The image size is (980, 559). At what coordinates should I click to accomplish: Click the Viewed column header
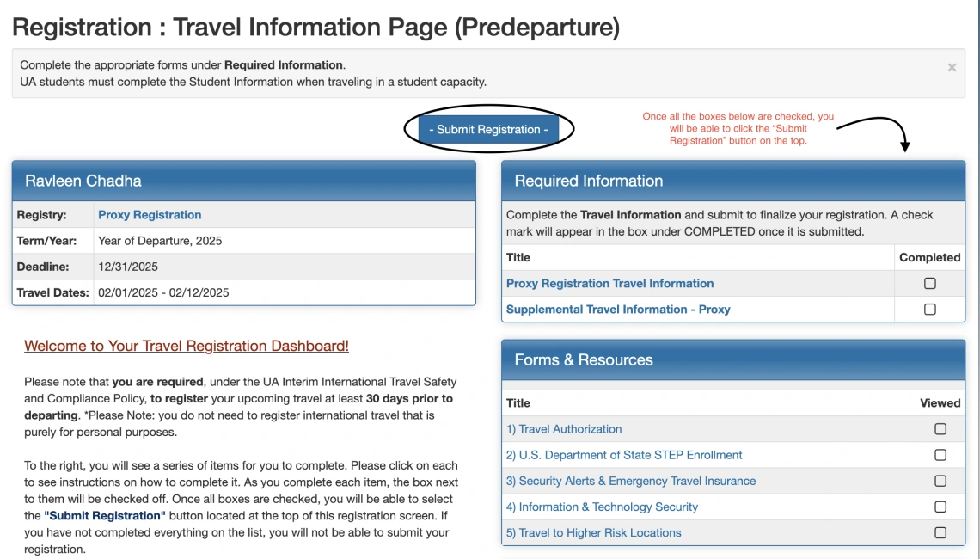[940, 403]
